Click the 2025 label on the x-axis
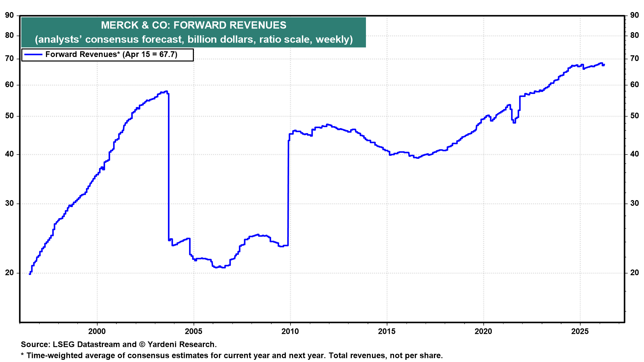644x362 pixels. [580, 331]
